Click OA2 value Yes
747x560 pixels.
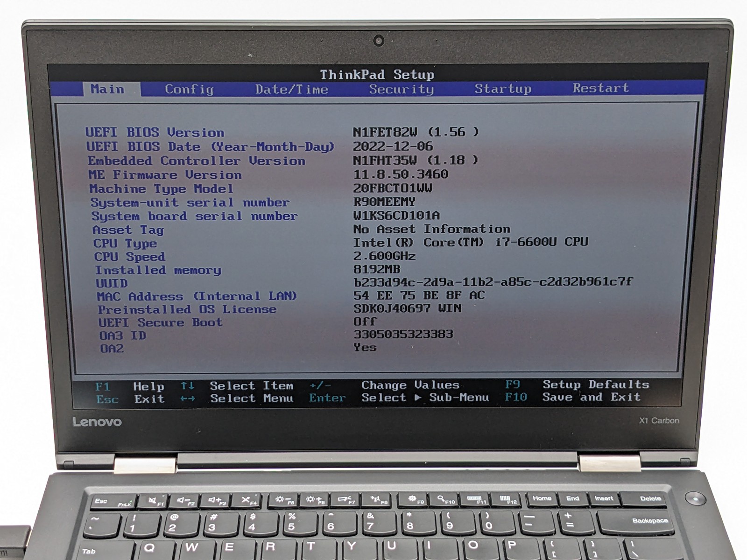tap(365, 347)
